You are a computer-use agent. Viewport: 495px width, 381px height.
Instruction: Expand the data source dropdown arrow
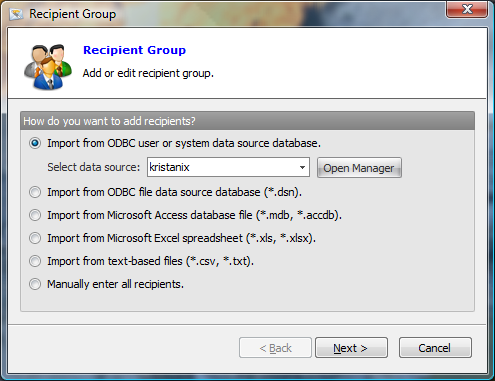click(302, 167)
